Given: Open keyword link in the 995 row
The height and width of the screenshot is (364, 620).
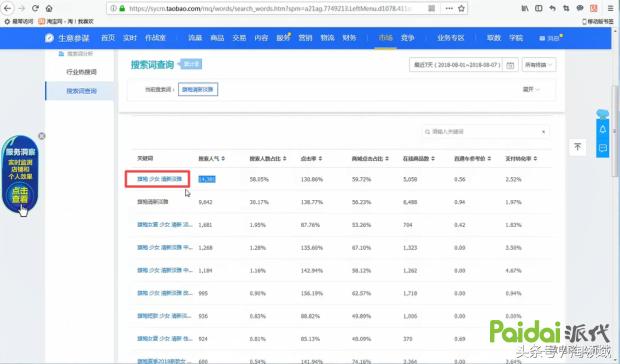Looking at the screenshot, I should click(164, 293).
